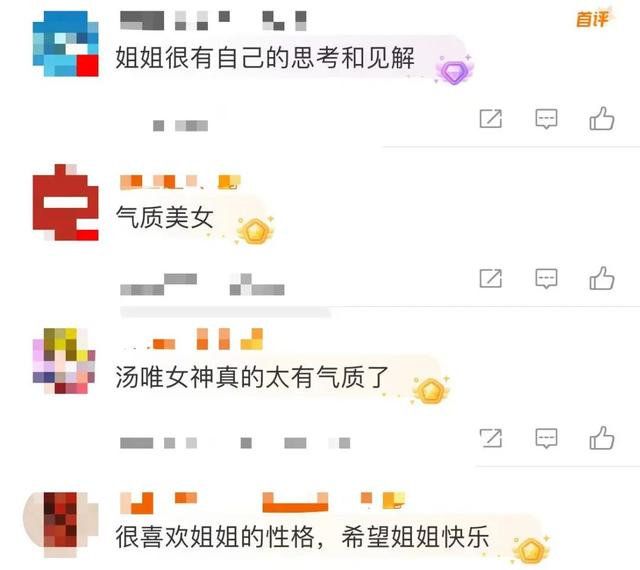Tap the gold badge beside the 汤唯女神 comment
This screenshot has width=640, height=570.
[431, 390]
